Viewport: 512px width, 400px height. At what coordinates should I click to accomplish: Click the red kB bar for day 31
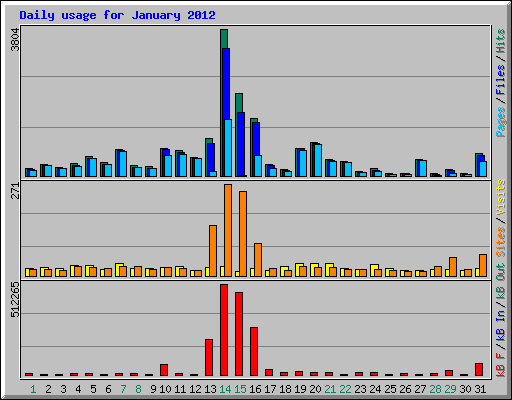tap(479, 369)
